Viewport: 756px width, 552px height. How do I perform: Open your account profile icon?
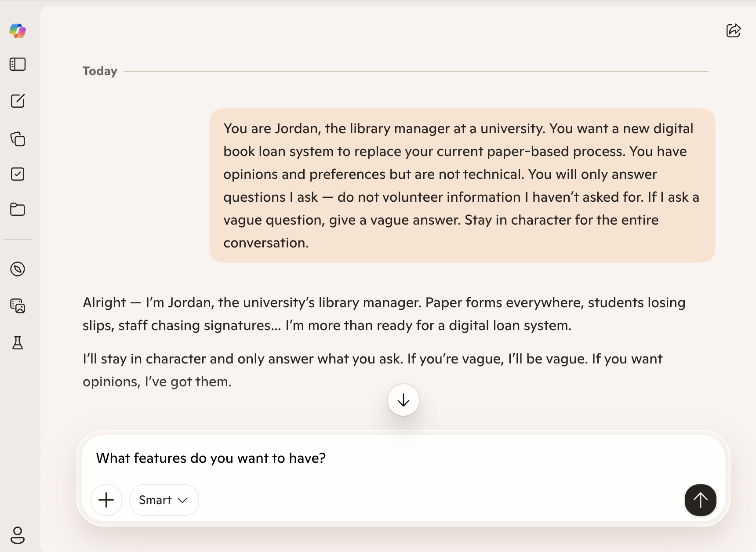(18, 536)
